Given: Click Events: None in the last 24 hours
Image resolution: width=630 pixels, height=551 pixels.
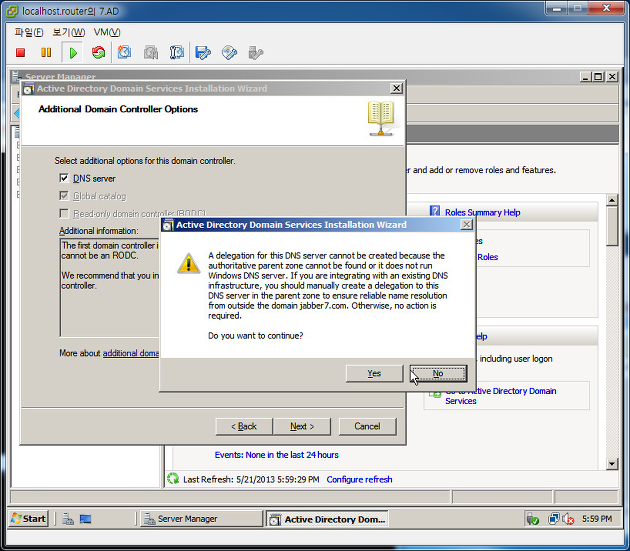Looking at the screenshot, I should [x=276, y=455].
